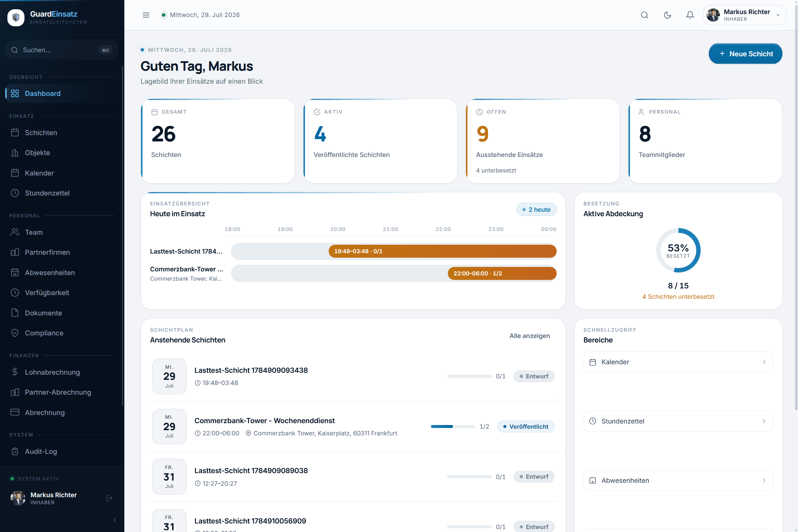This screenshot has width=798, height=532.
Task: Click the Commerzbank-Tower 1/2 staffing progress bar
Action: (453, 426)
